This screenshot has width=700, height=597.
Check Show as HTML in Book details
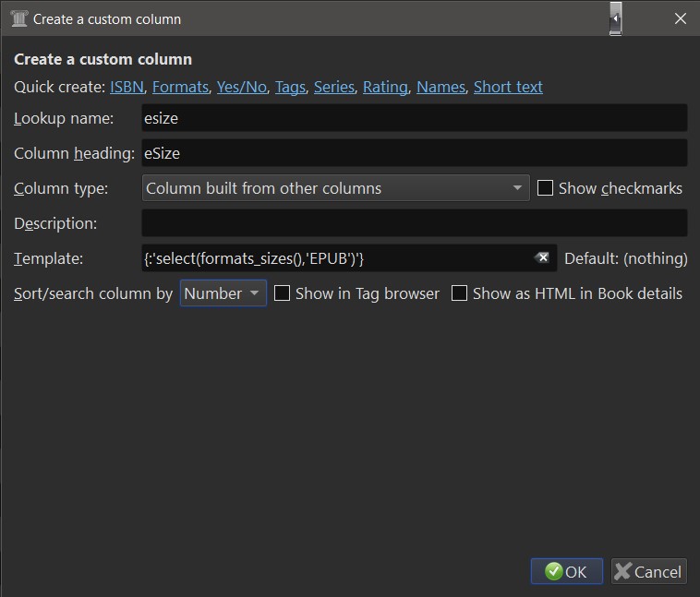click(x=459, y=293)
